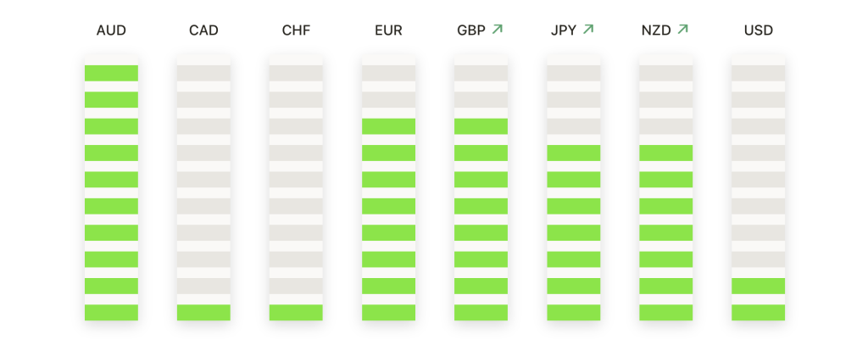Click the only green bar in CAD meter

203,312
